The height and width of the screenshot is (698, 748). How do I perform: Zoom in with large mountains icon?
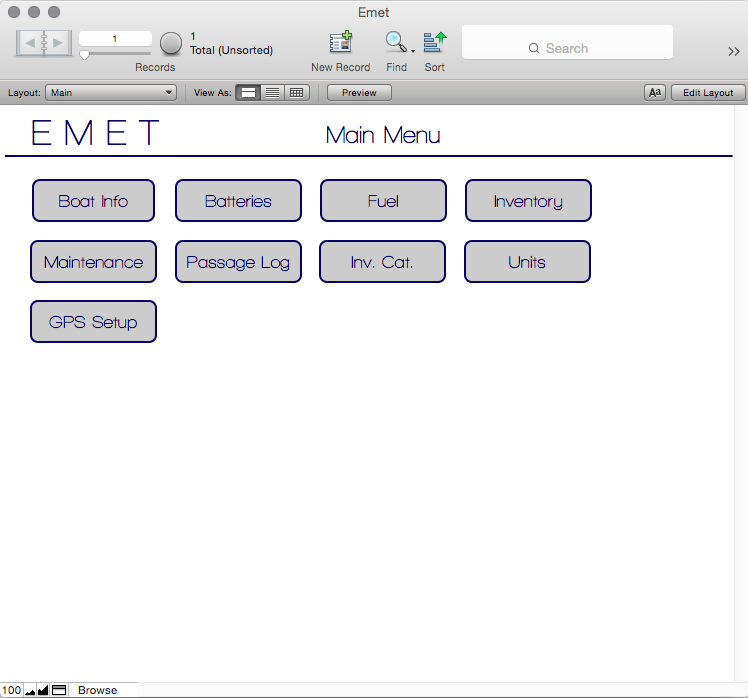click(x=43, y=690)
